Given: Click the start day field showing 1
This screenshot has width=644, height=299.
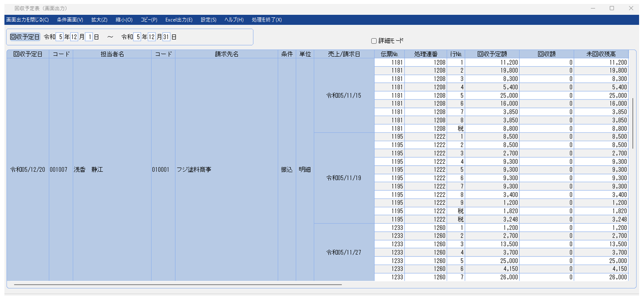Looking at the screenshot, I should click(x=89, y=37).
